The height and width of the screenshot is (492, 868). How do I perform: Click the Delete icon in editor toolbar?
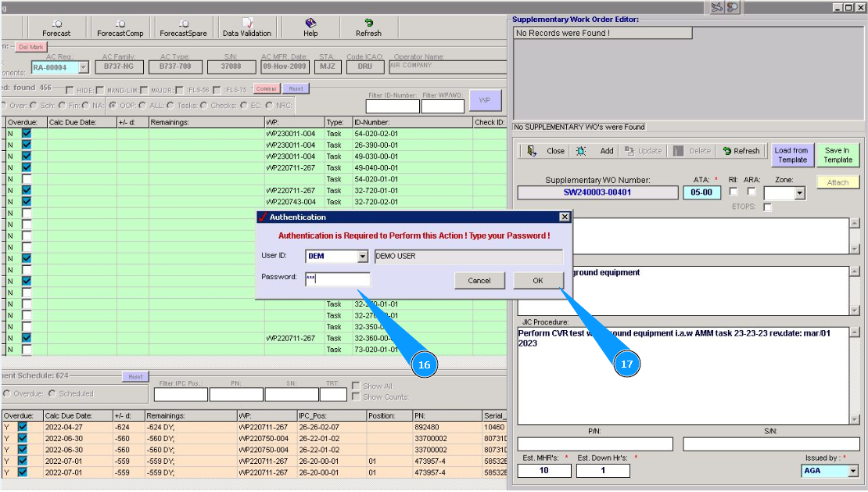pyautogui.click(x=678, y=151)
